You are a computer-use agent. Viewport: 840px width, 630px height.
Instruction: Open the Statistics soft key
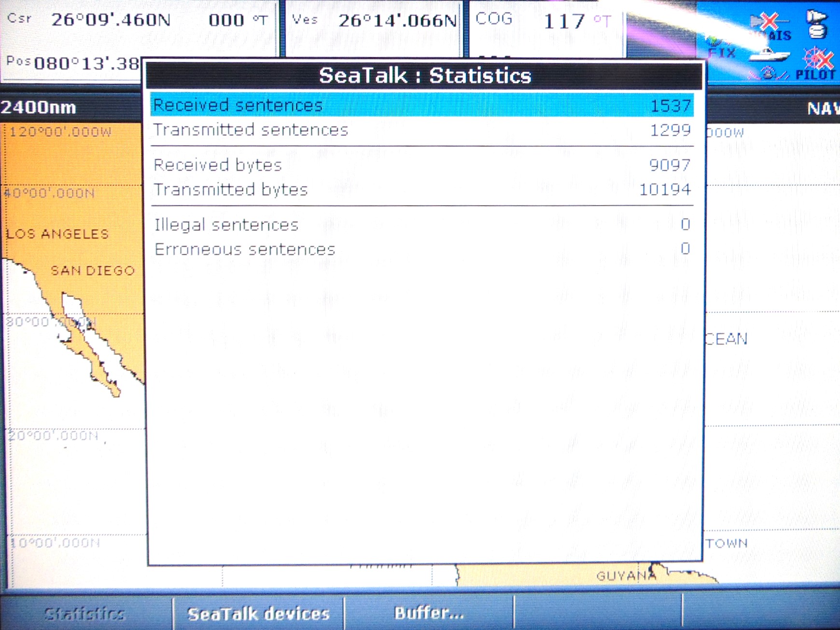click(85, 614)
